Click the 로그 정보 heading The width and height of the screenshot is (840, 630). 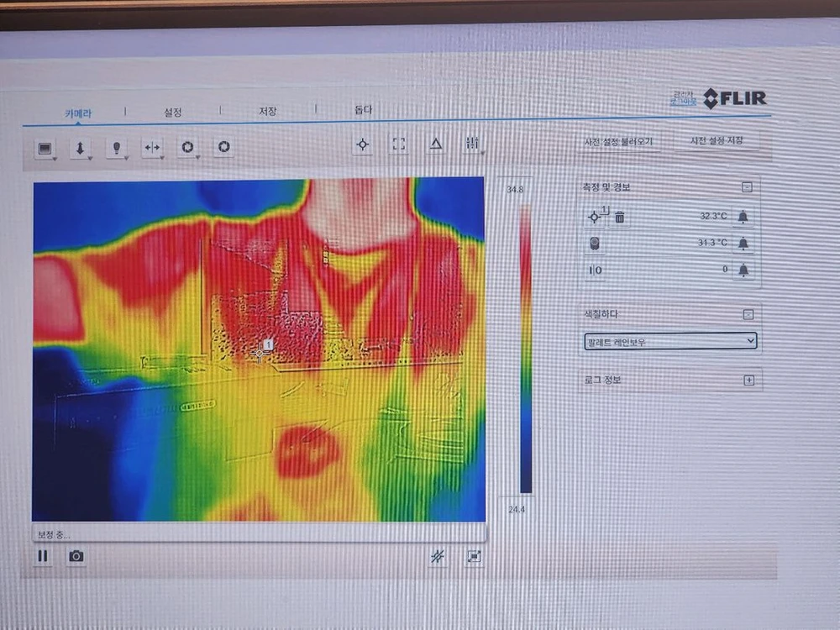(x=602, y=380)
